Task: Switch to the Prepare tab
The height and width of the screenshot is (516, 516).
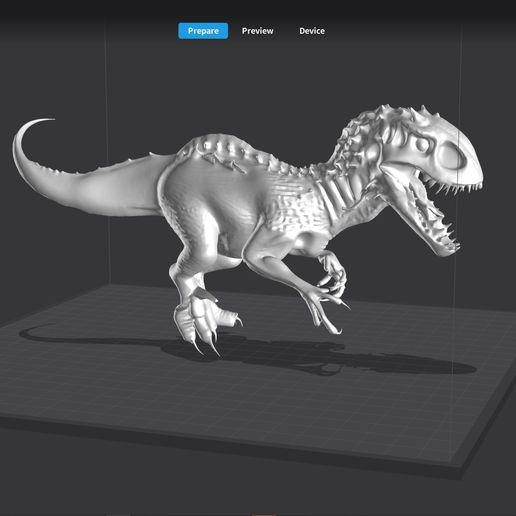Action: 203,31
